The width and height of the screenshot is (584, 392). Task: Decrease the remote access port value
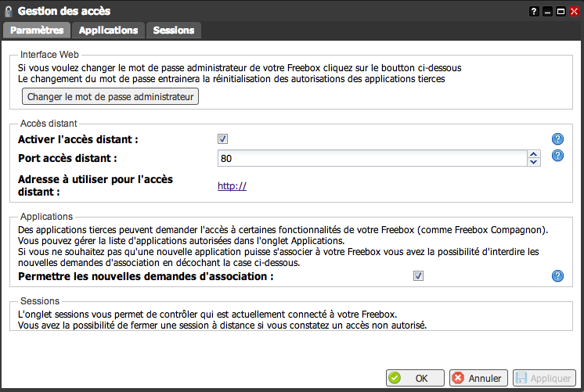click(x=533, y=162)
